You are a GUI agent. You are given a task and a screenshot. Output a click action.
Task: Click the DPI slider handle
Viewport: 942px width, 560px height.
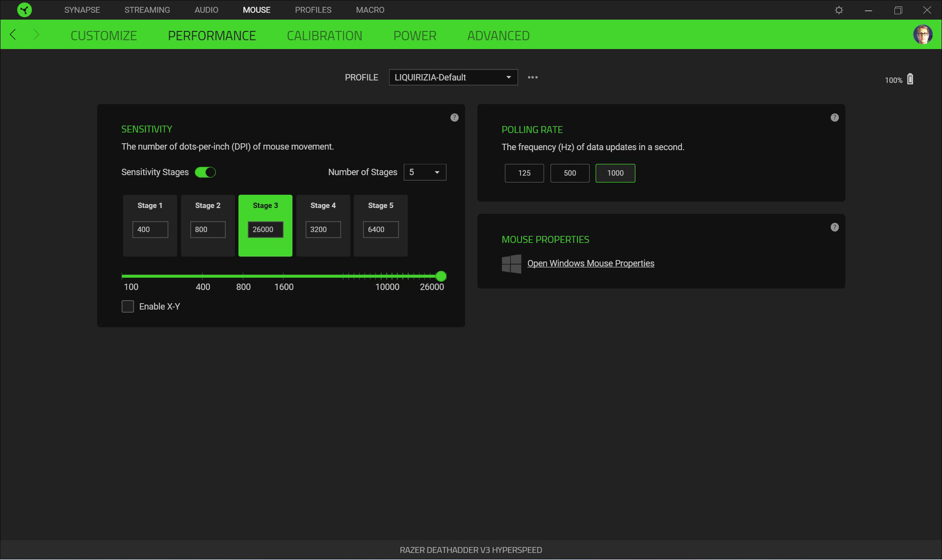pyautogui.click(x=441, y=276)
